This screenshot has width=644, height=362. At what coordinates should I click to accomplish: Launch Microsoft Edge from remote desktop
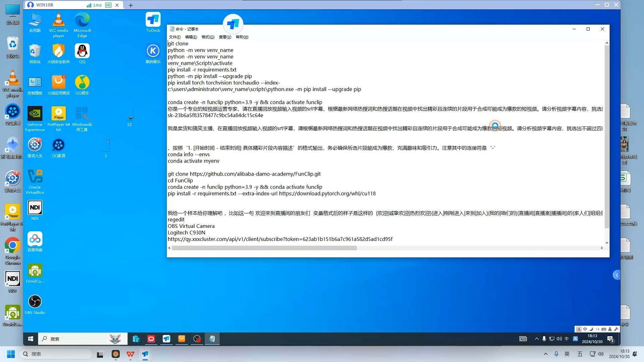[82, 25]
